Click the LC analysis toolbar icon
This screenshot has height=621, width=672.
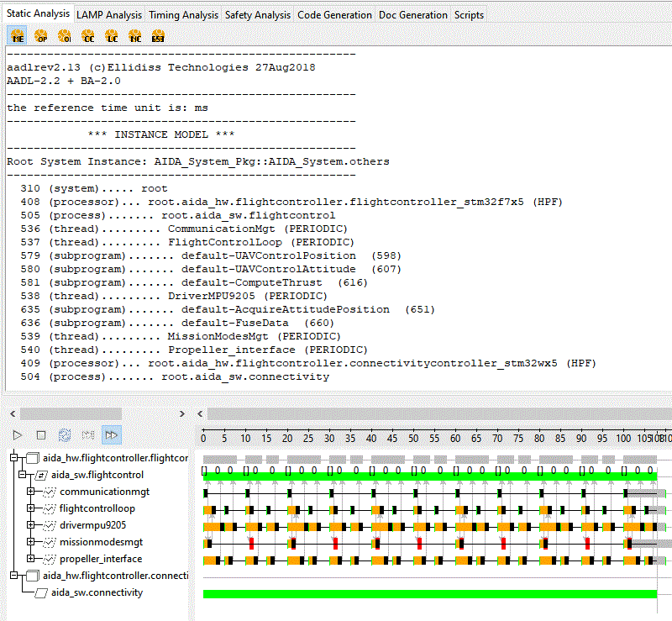[111, 36]
